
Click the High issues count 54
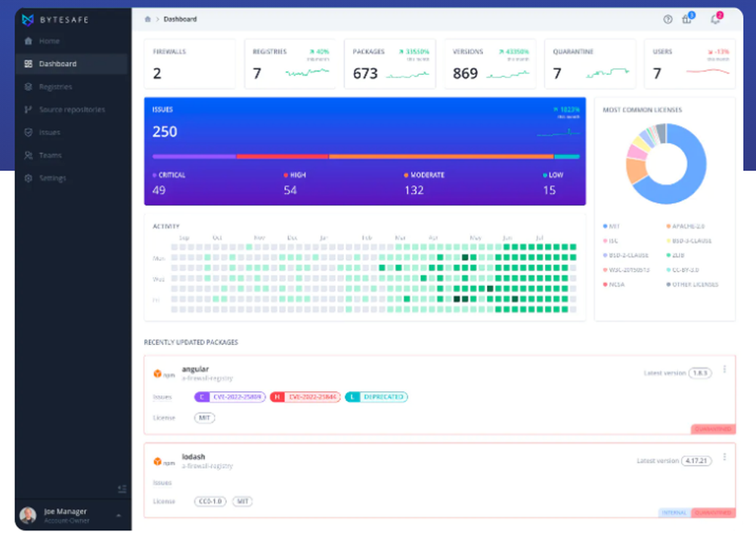(290, 190)
